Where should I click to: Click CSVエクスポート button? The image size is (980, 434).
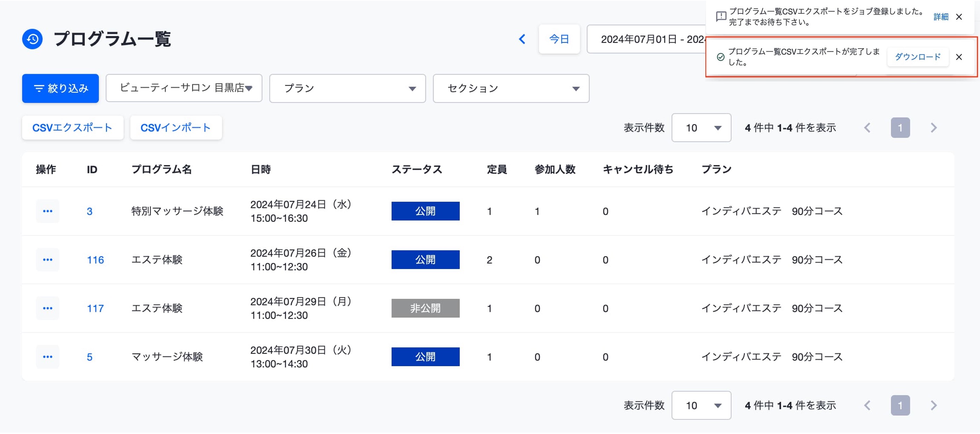coord(72,128)
